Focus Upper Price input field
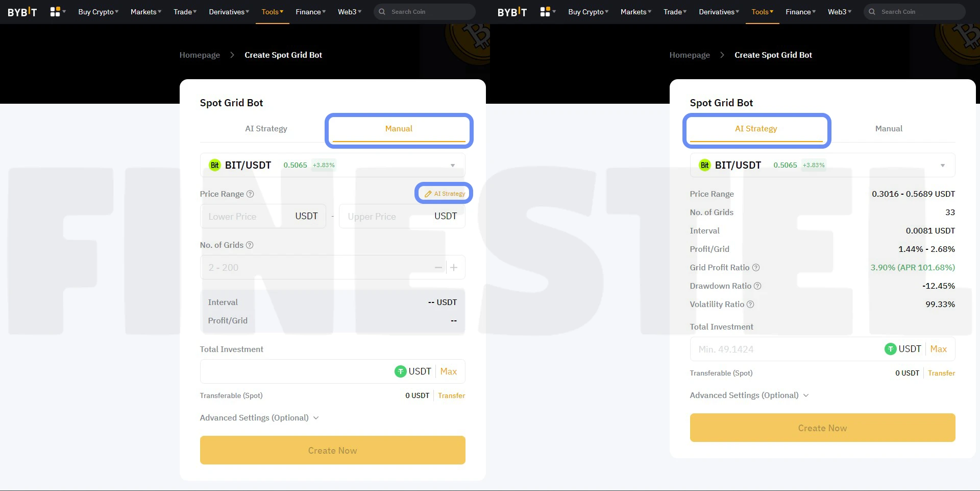This screenshot has height=491, width=980. [402, 216]
